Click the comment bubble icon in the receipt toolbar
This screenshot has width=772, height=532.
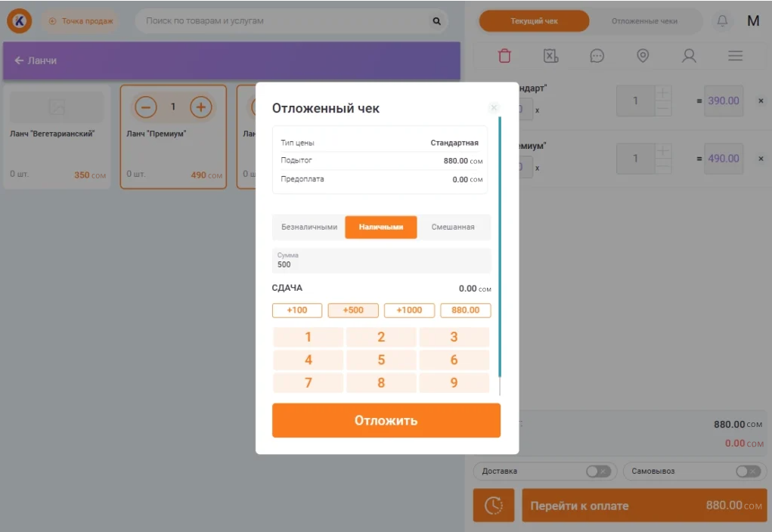(x=597, y=56)
